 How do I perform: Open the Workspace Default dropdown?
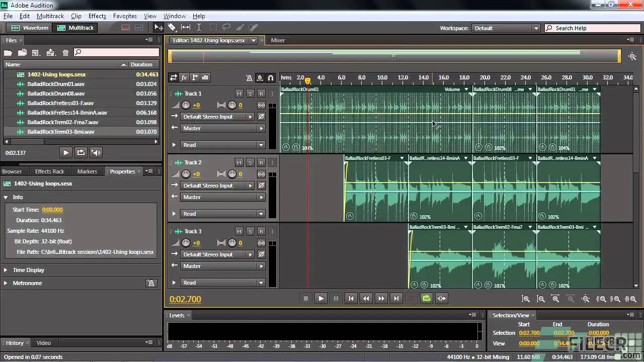coord(506,28)
